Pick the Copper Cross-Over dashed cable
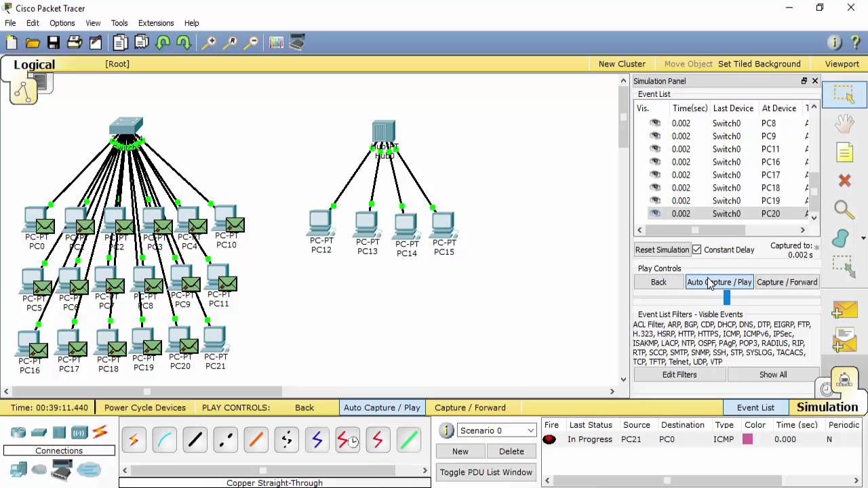 225,441
